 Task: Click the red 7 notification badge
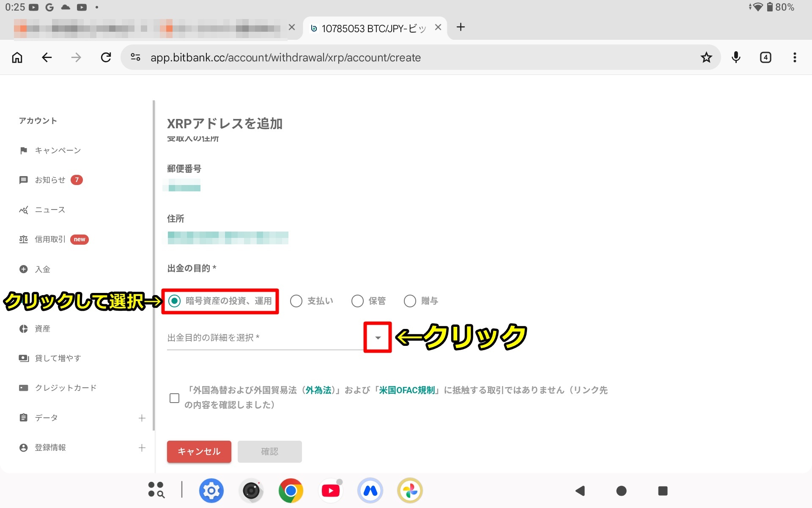click(x=77, y=180)
